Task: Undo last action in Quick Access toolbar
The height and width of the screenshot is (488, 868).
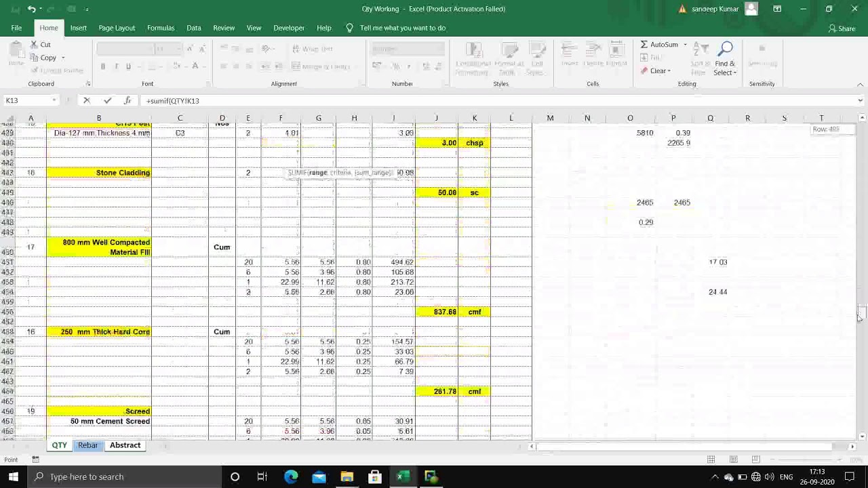Action: click(x=31, y=9)
